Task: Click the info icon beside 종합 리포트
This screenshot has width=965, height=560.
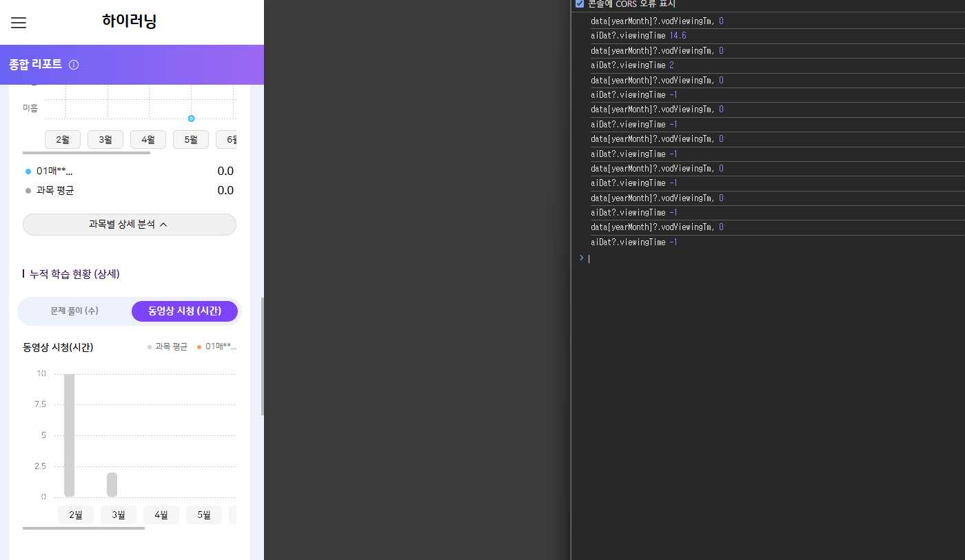Action: coord(74,65)
